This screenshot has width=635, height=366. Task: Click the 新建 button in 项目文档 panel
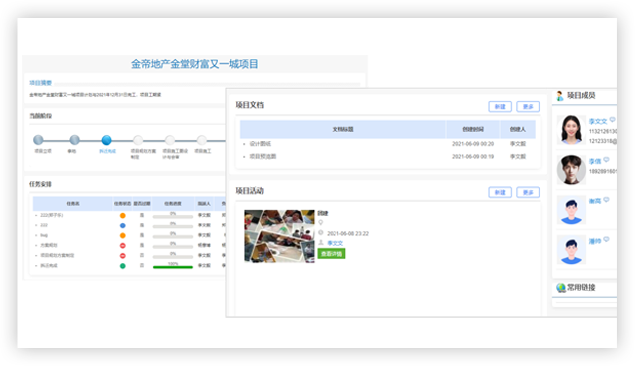500,106
